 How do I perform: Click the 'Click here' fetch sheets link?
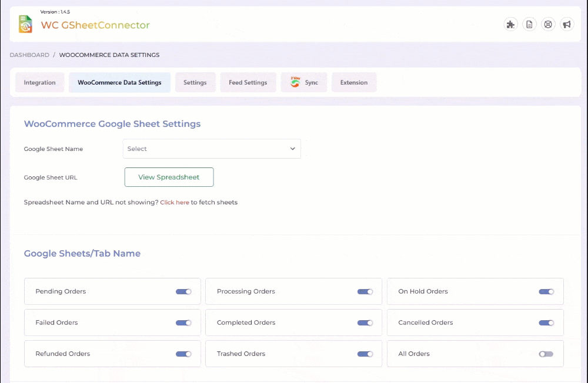(x=175, y=202)
